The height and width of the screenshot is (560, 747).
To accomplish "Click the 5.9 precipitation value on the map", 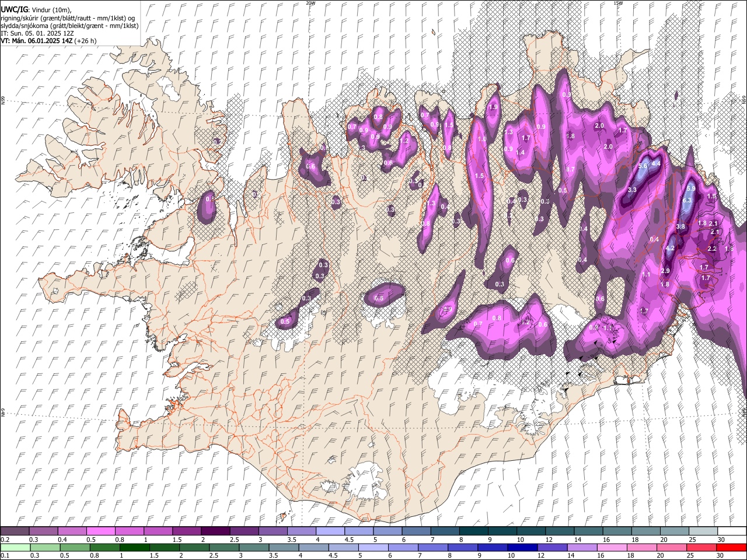I will (x=691, y=188).
